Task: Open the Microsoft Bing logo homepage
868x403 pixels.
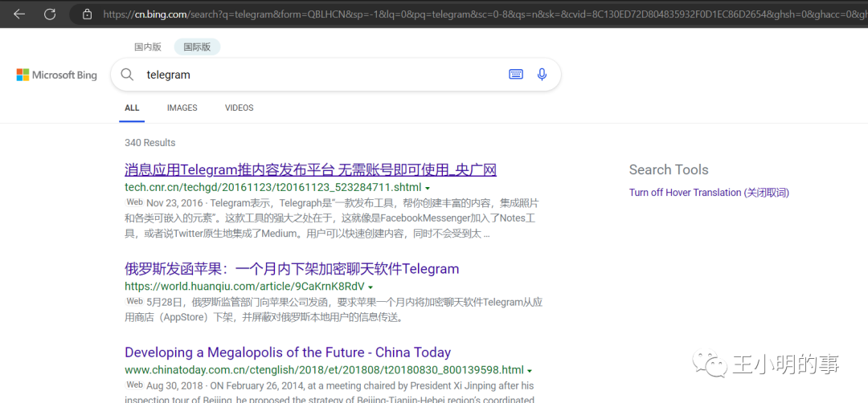Action: click(56, 75)
